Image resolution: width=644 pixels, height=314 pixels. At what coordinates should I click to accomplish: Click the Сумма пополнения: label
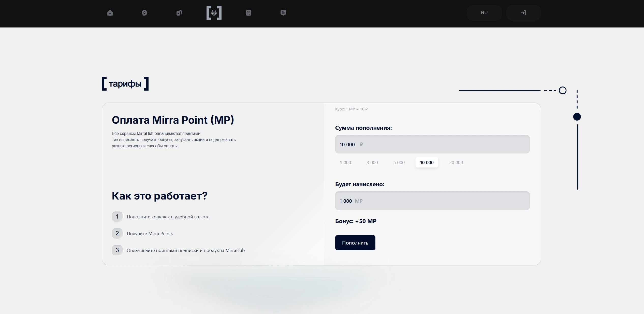(363, 128)
